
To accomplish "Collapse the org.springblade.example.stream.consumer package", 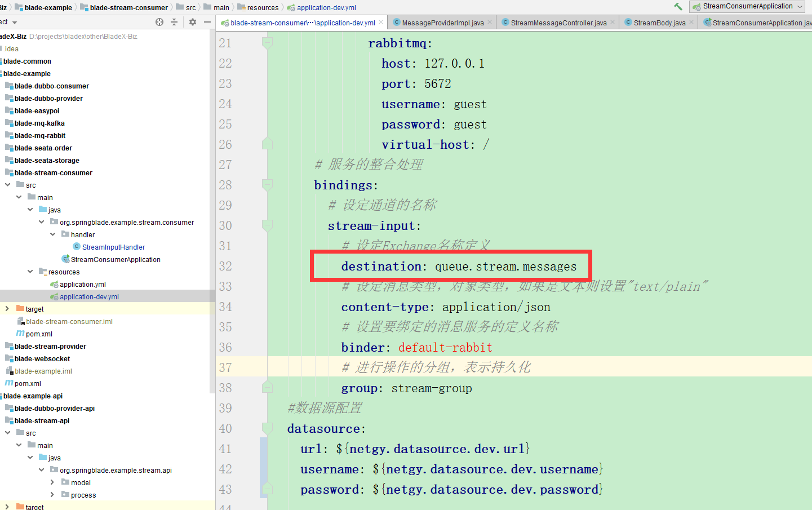I will (x=42, y=222).
